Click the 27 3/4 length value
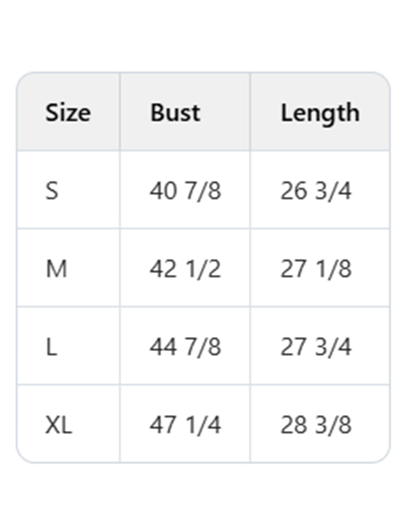Viewport: 405px width, 532px height. coord(316,347)
